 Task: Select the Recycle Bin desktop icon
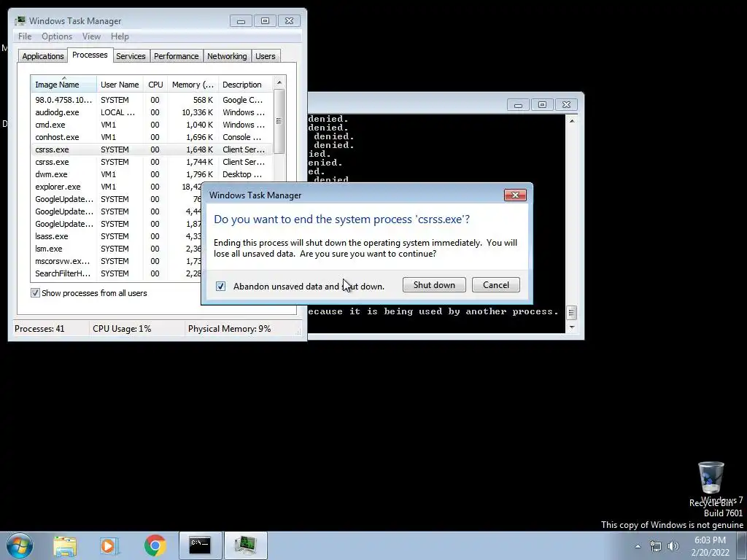tap(711, 484)
